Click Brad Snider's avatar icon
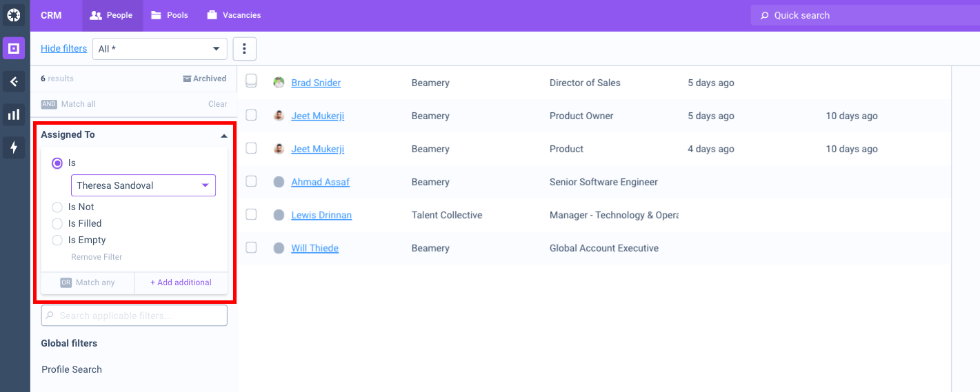 point(279,83)
